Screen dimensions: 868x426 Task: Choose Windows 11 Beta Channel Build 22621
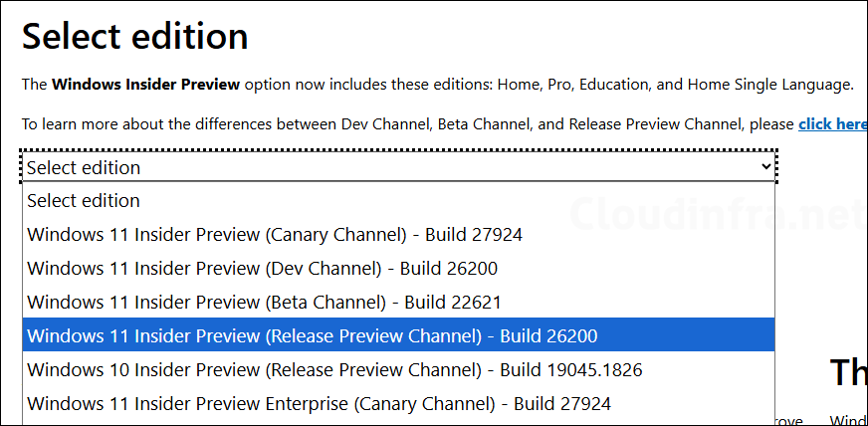[264, 303]
